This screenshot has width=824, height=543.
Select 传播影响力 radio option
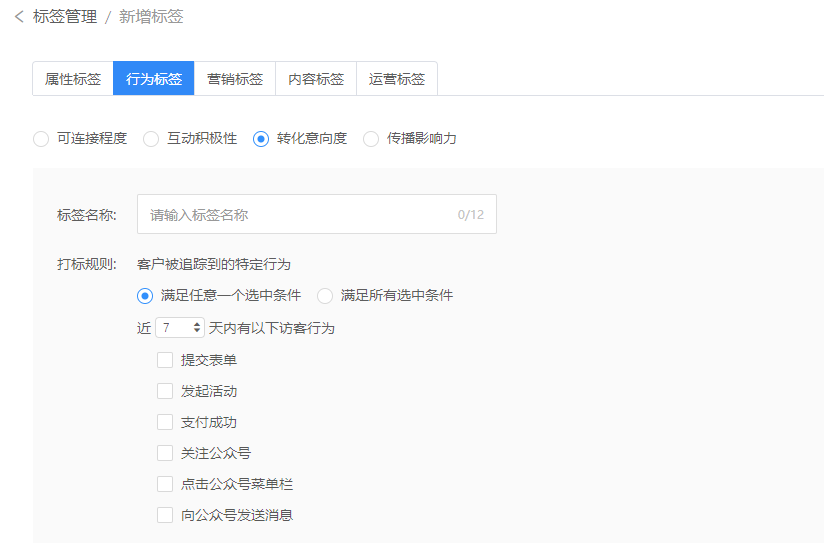(370, 139)
